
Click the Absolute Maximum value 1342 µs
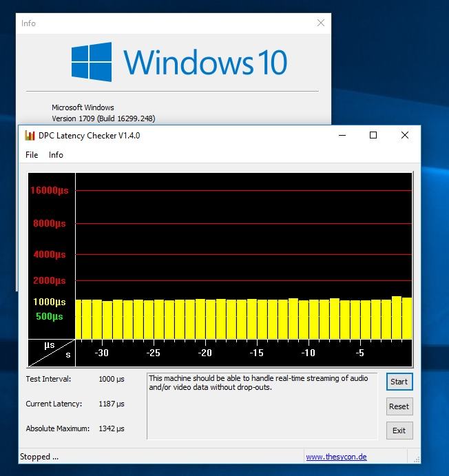pos(112,428)
